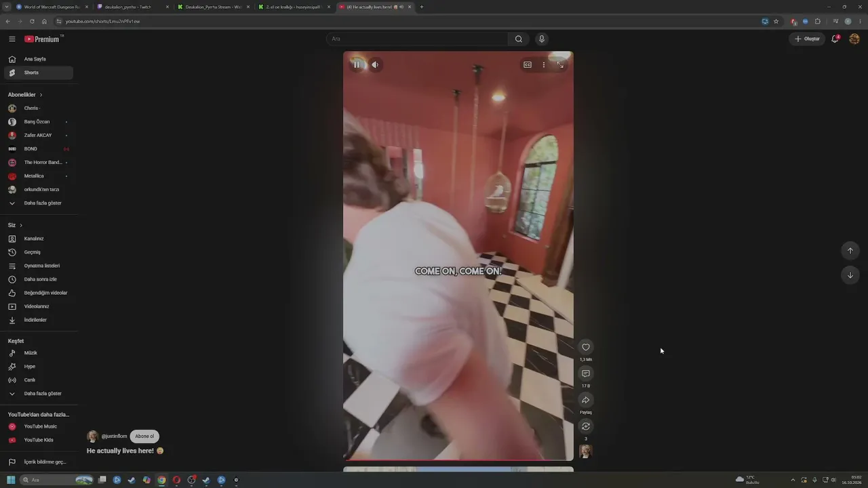The width and height of the screenshot is (868, 488).
Task: Open the short's three-dot options menu
Action: 543,65
